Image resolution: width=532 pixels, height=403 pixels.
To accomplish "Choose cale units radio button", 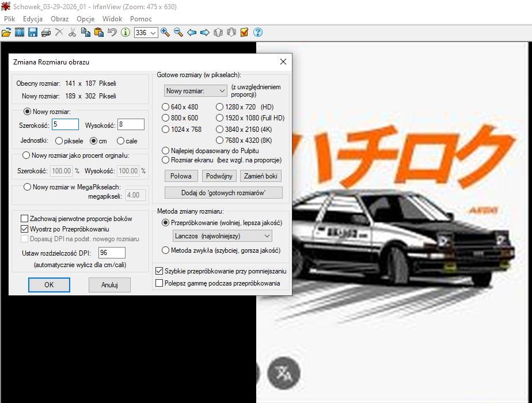I will pos(120,141).
